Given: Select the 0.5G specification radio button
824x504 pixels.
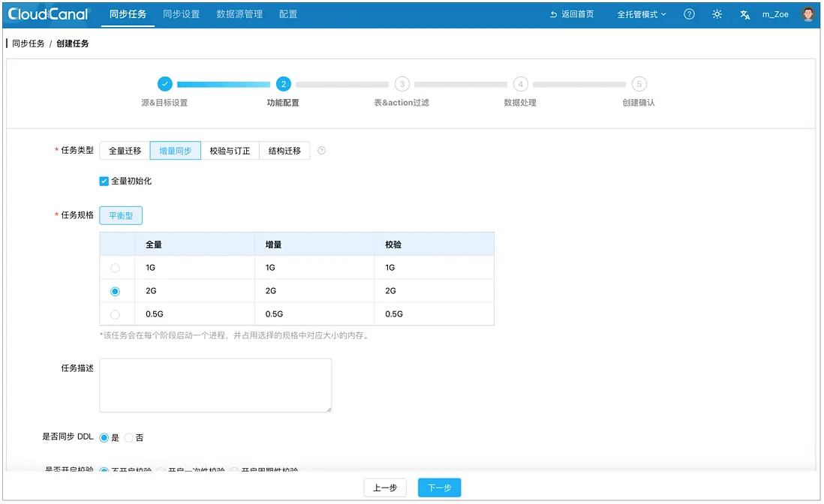Looking at the screenshot, I should tap(115, 314).
